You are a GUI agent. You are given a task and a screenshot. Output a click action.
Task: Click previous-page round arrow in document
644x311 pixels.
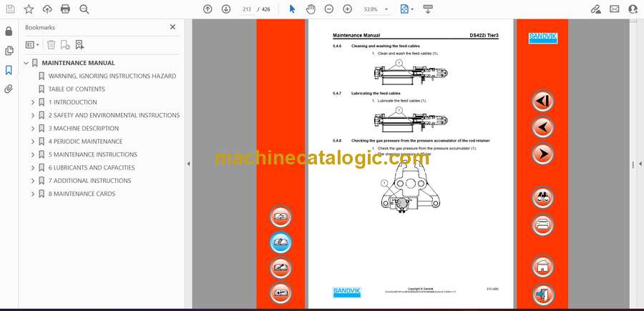[x=542, y=127]
